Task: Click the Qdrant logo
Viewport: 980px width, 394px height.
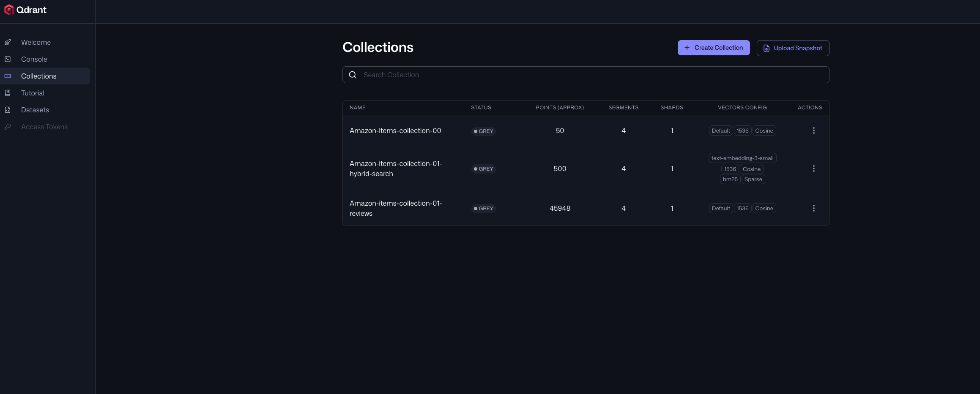Action: click(25, 9)
